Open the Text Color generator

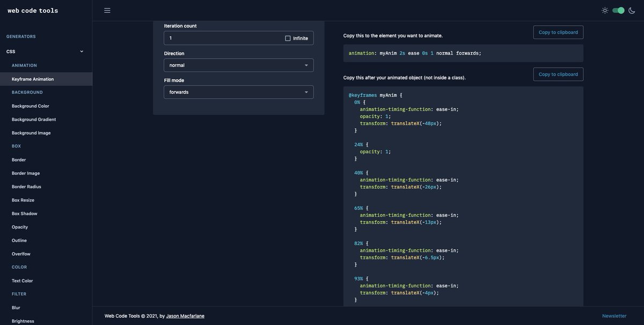23,280
